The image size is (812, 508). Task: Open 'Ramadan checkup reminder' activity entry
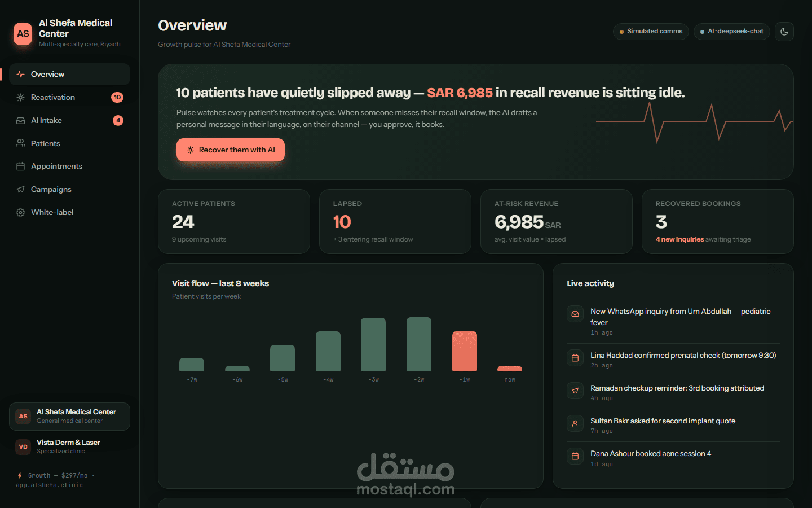coord(673,393)
